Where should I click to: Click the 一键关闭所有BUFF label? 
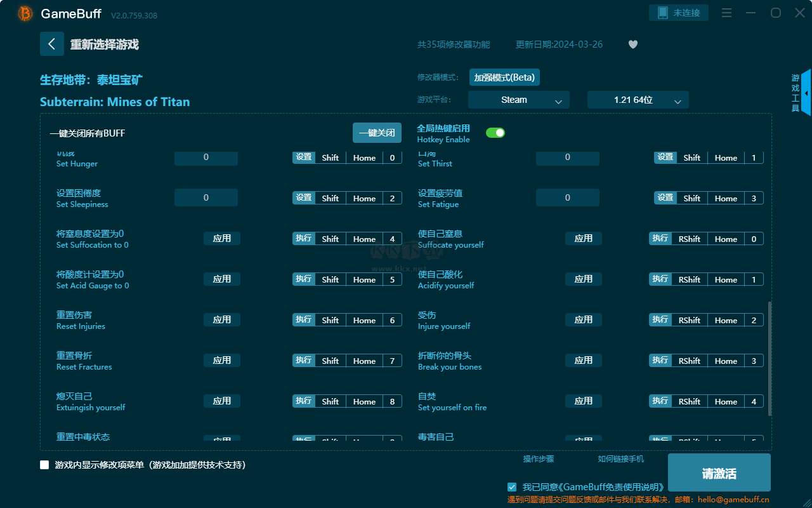(88, 133)
